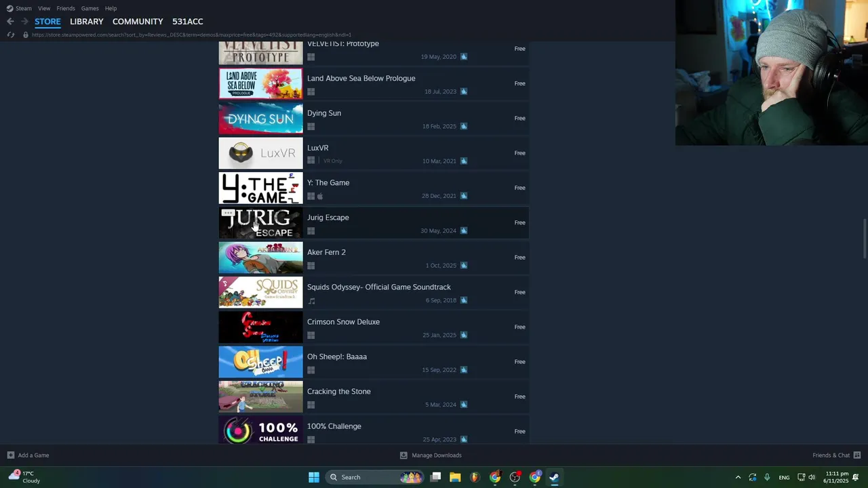The image size is (868, 488).
Task: Click the Squids Odyssey soundtrack thumbnail
Action: 260,292
